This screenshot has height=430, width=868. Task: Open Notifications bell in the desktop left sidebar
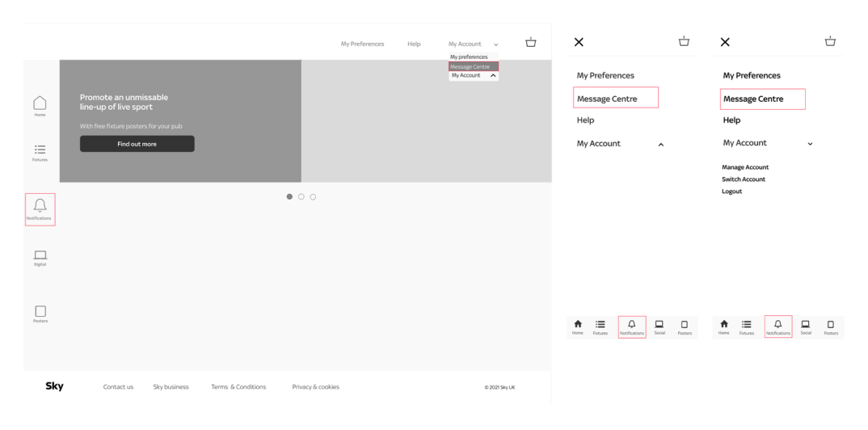click(x=40, y=209)
